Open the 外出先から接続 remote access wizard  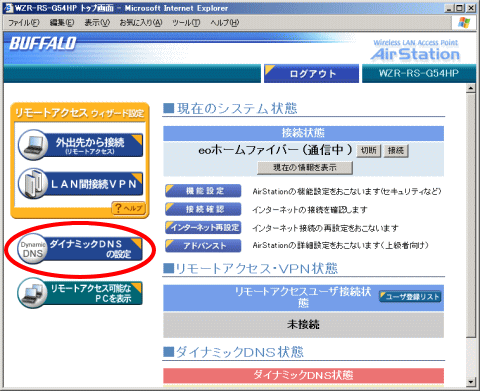[x=81, y=145]
